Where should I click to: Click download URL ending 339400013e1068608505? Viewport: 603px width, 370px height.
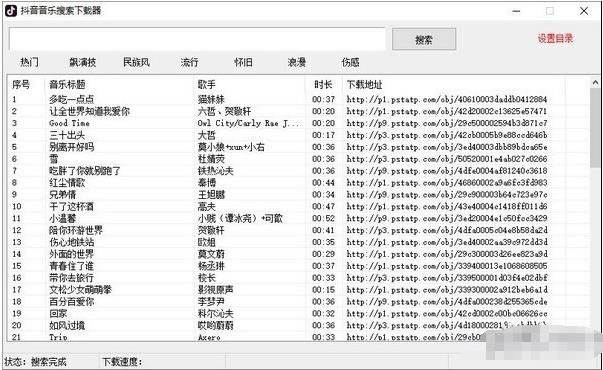pos(447,266)
